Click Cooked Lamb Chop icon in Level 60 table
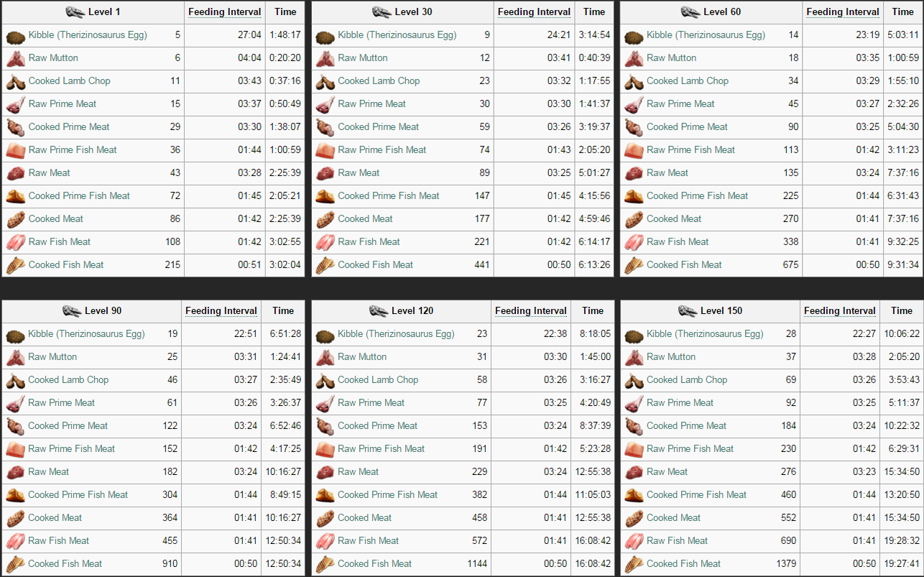This screenshot has width=924, height=577. coord(634,82)
